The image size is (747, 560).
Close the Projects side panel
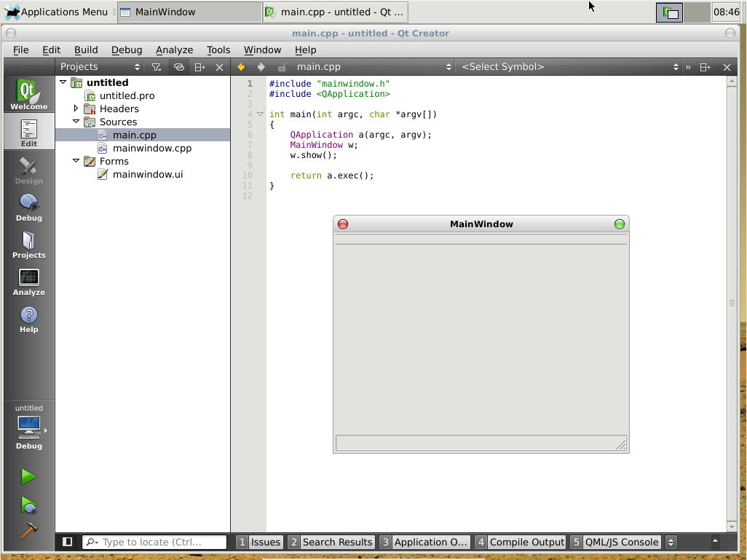[x=220, y=67]
